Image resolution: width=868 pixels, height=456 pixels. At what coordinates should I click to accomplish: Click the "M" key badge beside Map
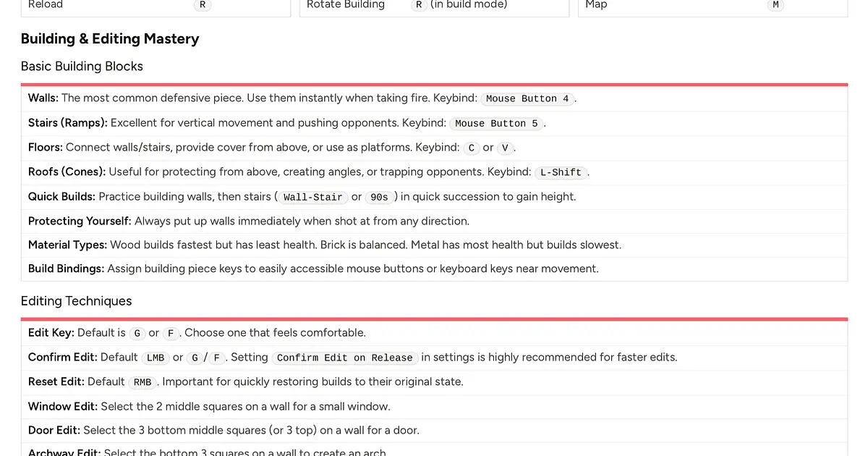pos(775,4)
